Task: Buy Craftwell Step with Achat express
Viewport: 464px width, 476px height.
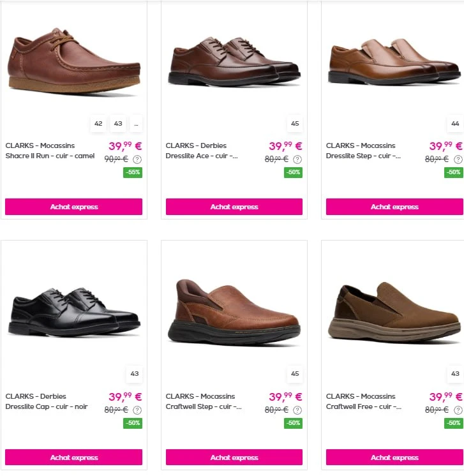Action: pyautogui.click(x=234, y=457)
